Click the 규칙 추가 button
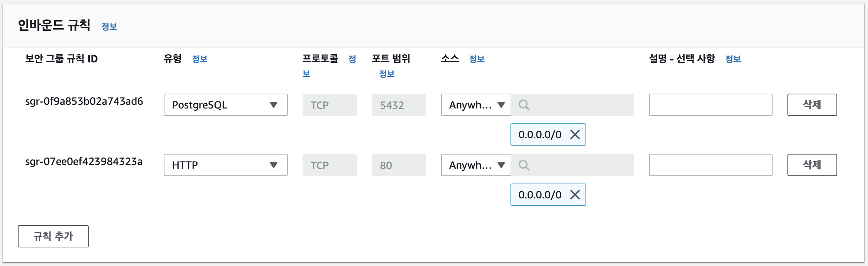 (x=53, y=236)
